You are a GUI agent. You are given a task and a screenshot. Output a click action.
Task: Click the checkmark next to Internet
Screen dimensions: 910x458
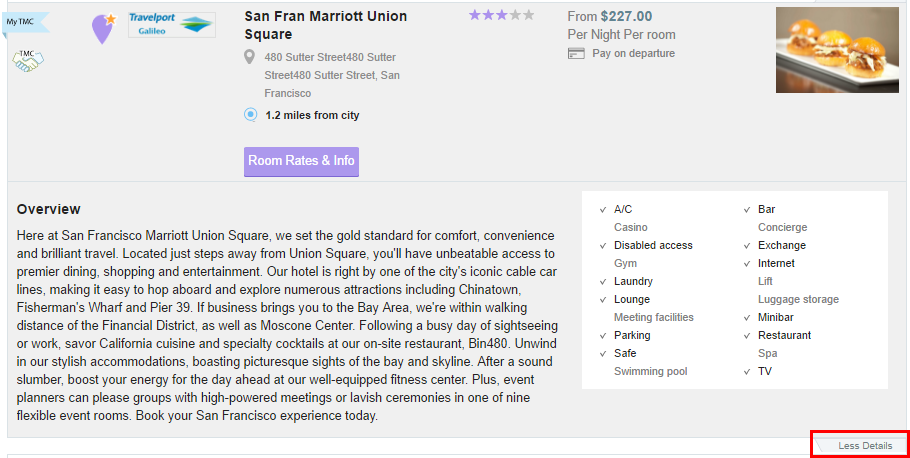[x=746, y=264]
